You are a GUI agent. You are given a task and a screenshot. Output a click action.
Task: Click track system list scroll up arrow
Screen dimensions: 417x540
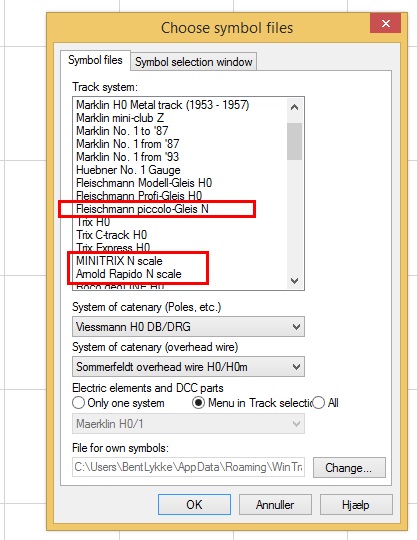click(294, 107)
